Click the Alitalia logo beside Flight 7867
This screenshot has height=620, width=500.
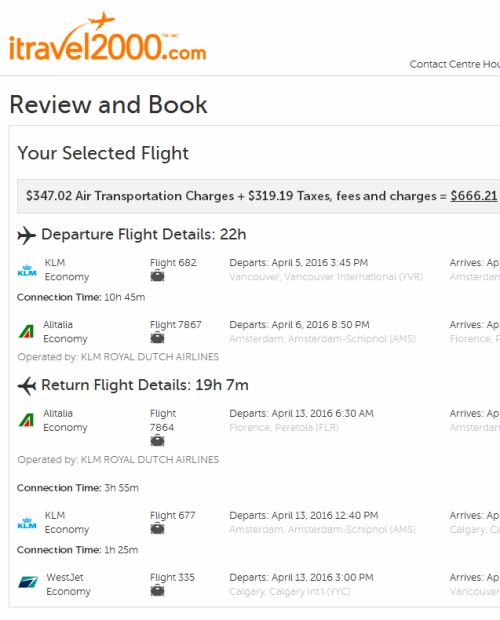pos(26,331)
